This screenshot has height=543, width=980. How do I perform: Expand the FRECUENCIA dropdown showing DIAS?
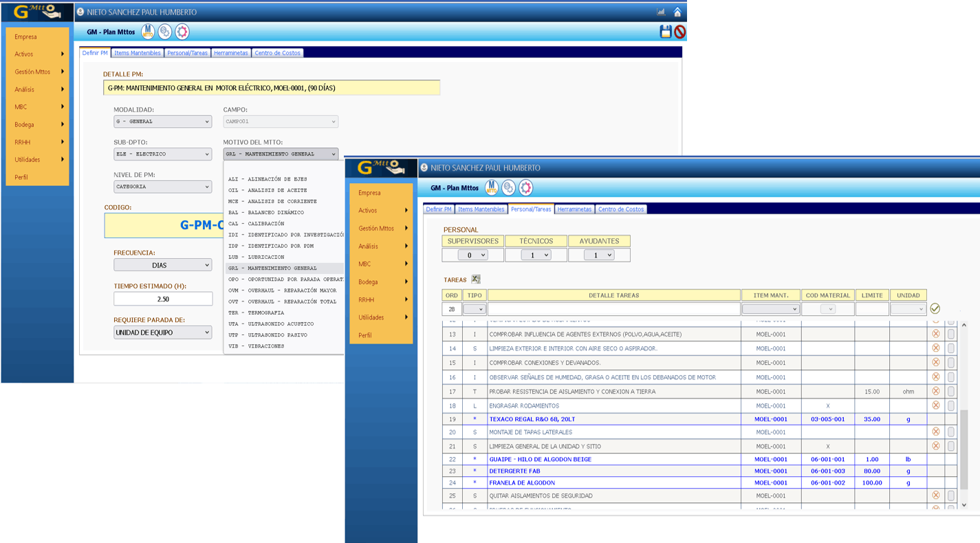[163, 265]
